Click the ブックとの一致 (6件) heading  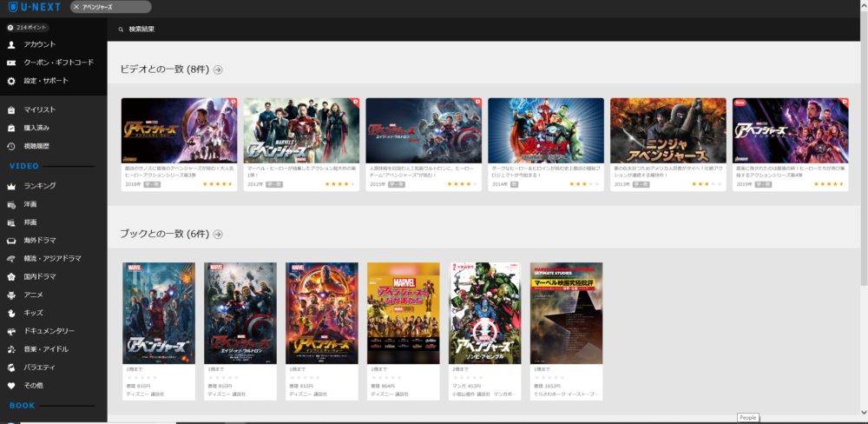click(164, 235)
